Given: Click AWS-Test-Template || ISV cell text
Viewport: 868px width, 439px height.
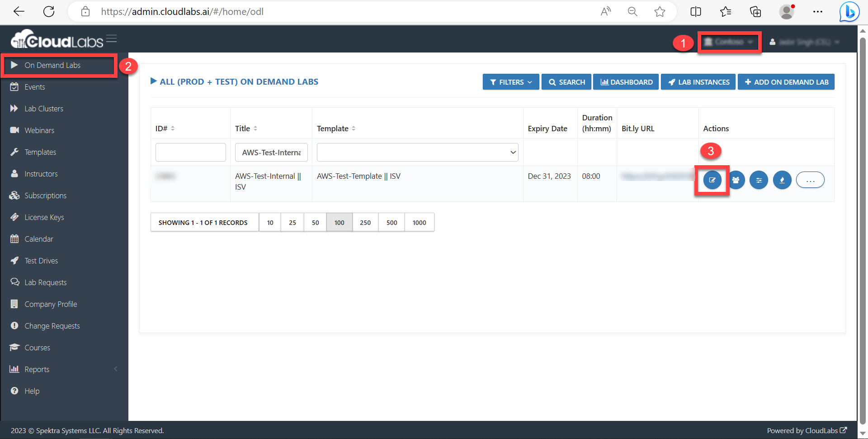Looking at the screenshot, I should coord(359,176).
